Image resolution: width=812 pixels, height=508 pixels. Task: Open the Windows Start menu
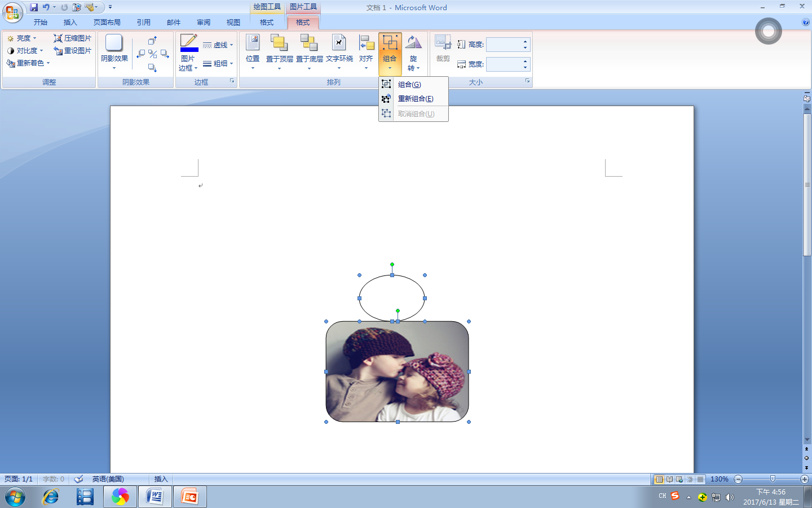[15, 497]
